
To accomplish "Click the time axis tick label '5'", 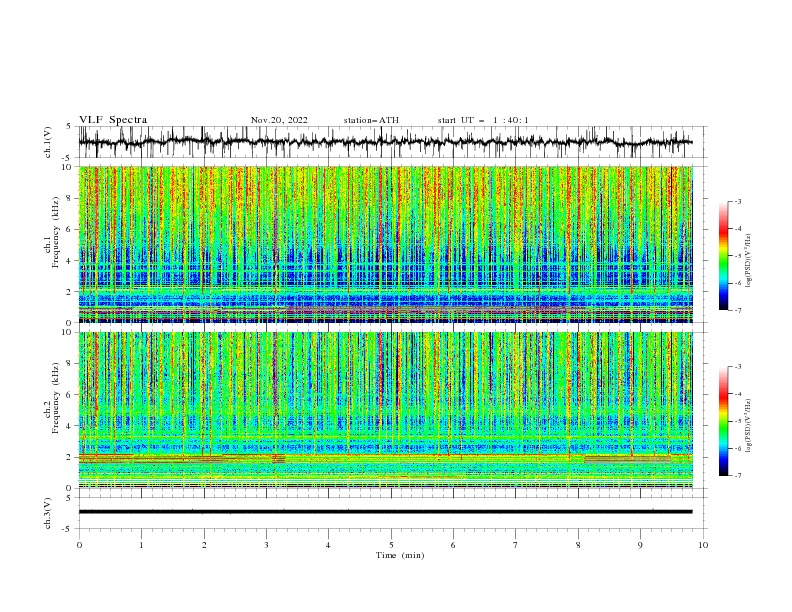I will pos(391,545).
